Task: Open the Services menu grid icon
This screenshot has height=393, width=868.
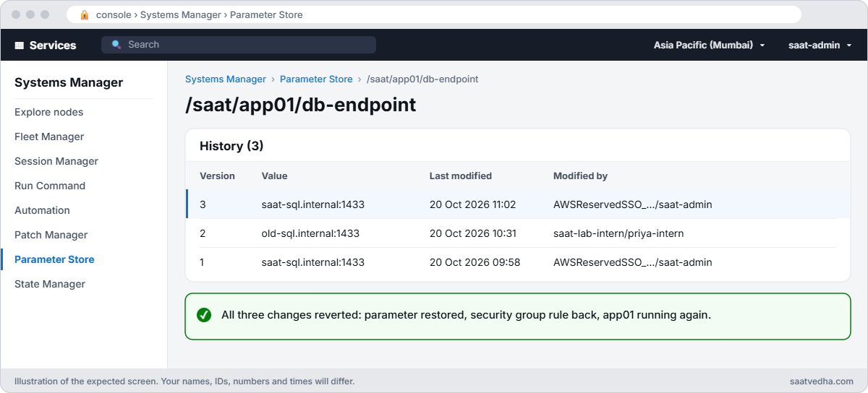Action: coord(20,46)
